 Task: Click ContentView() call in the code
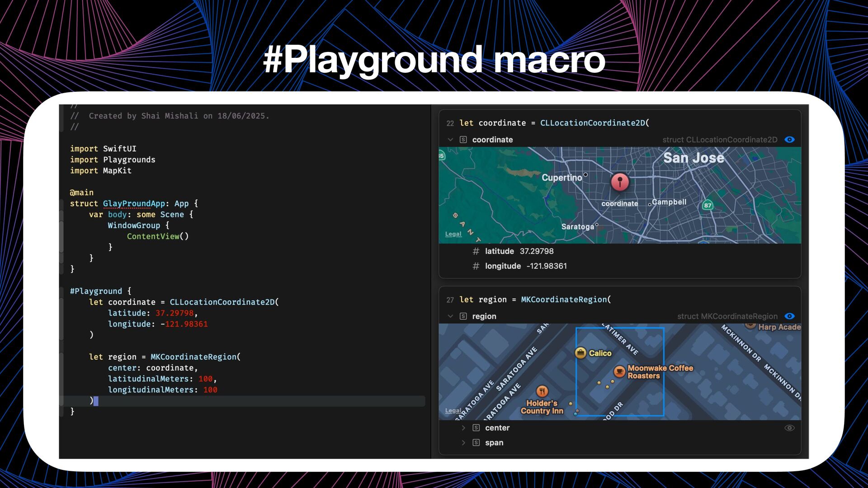click(x=158, y=236)
